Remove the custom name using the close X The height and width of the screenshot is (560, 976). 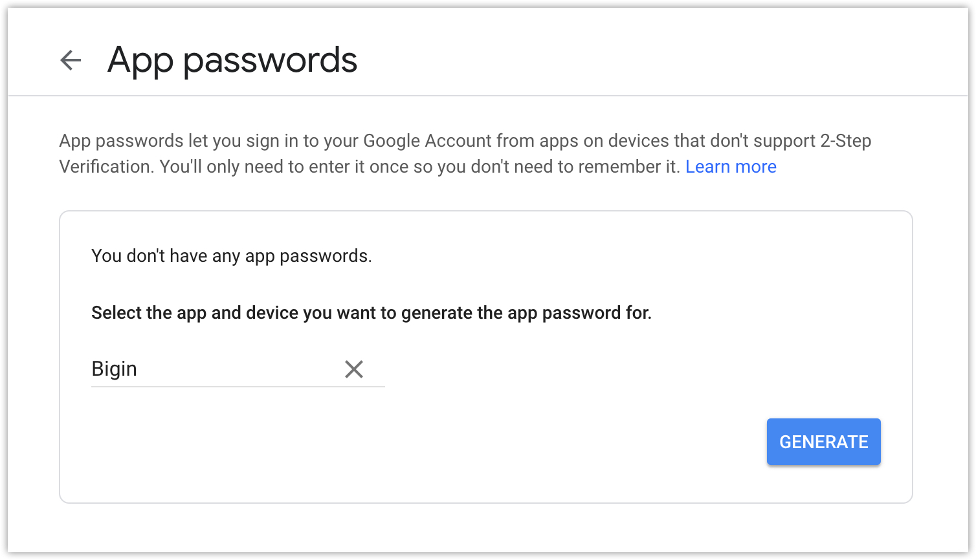pyautogui.click(x=354, y=369)
